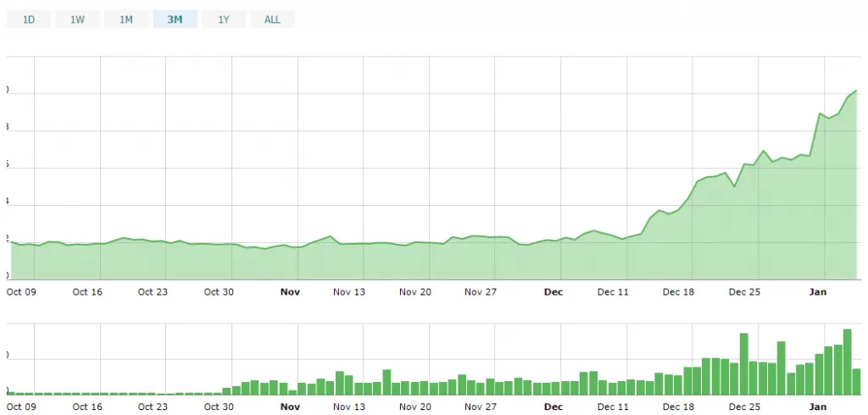Display ALL historical data
868x415 pixels.
[272, 19]
